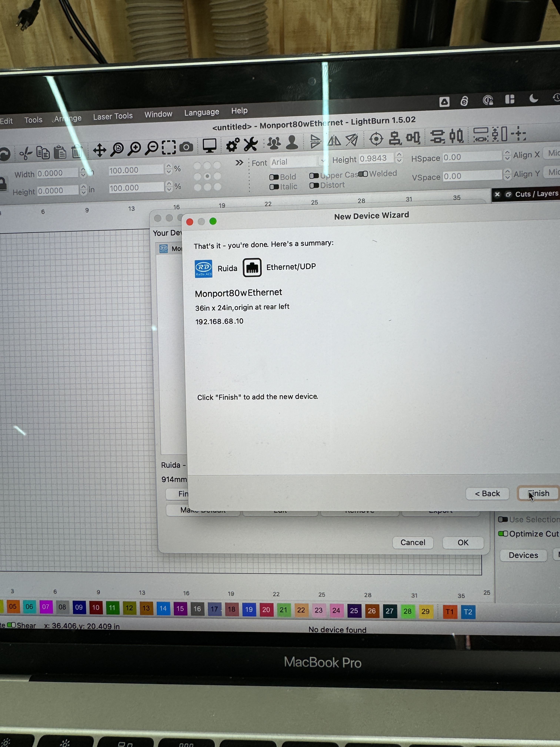This screenshot has width=560, height=747.
Task: Pick the blue 14 color swatch
Action: click(163, 609)
